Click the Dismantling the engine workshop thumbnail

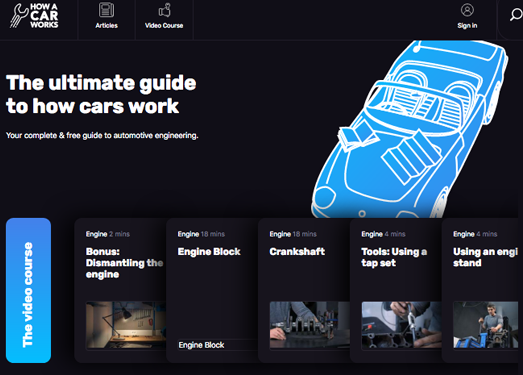tap(126, 325)
